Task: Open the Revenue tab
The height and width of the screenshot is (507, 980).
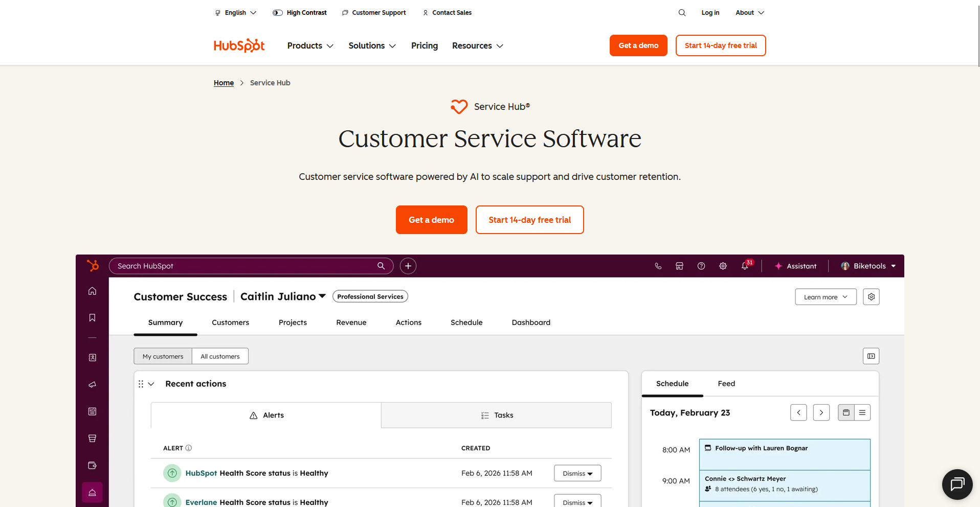Action: pyautogui.click(x=351, y=322)
